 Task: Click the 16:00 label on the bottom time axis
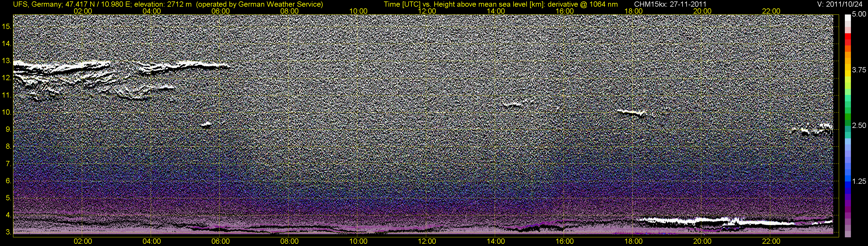point(565,241)
